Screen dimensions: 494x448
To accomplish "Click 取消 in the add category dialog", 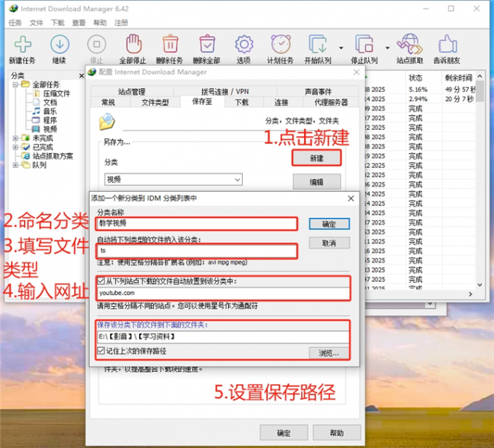I will 330,243.
